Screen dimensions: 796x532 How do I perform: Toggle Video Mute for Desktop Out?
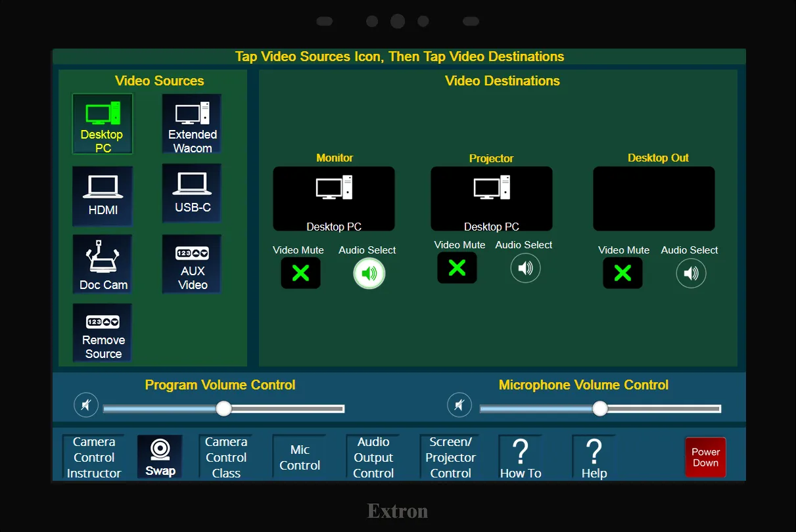[622, 273]
